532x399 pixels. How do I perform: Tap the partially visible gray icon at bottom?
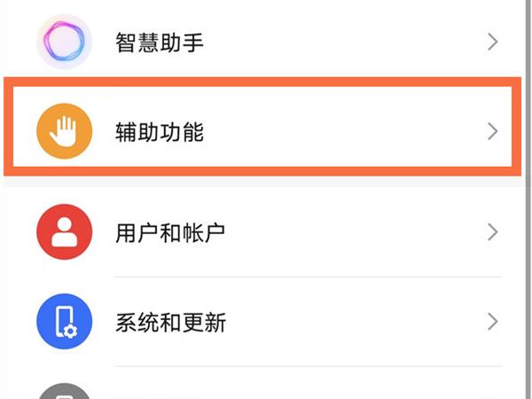point(64,391)
